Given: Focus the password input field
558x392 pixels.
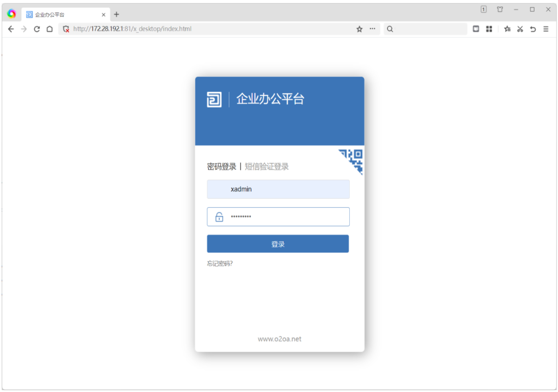Looking at the screenshot, I should point(278,217).
